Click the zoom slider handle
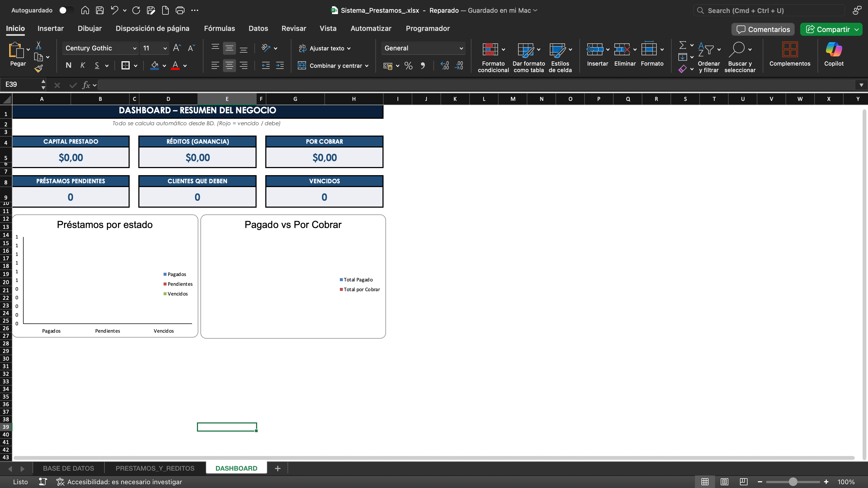868x488 pixels. click(793, 482)
